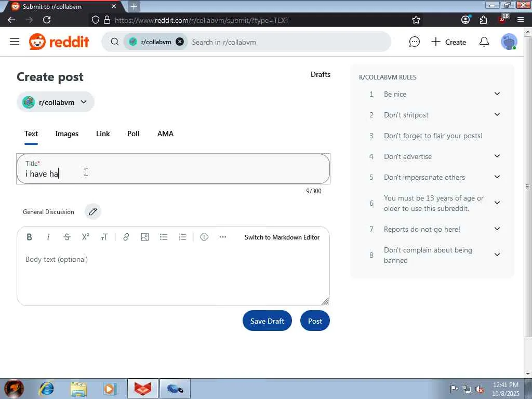Open notifications bell

point(484,42)
